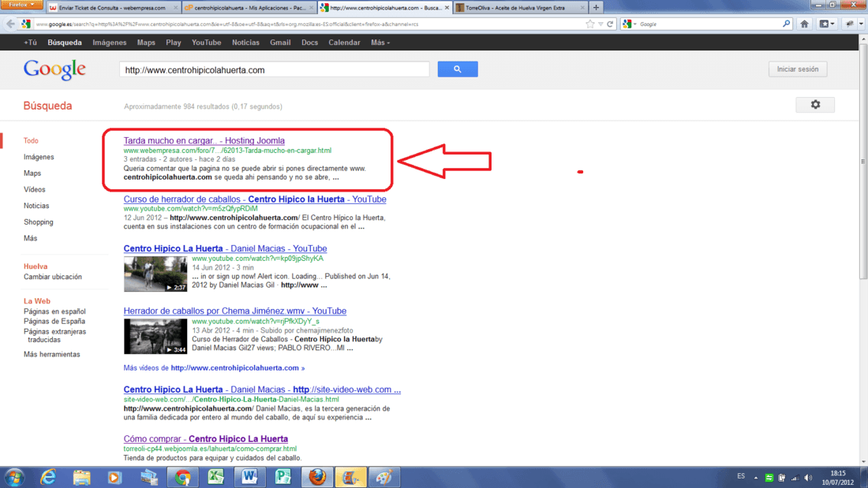This screenshot has height=488, width=868.
Task: Click the vertical page scrollbar
Action: (x=863, y=162)
